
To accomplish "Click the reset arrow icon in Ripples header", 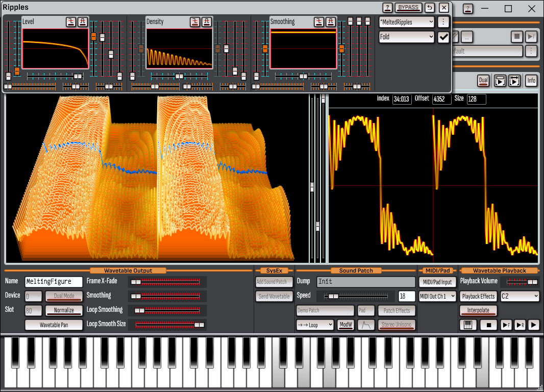I will point(430,7).
